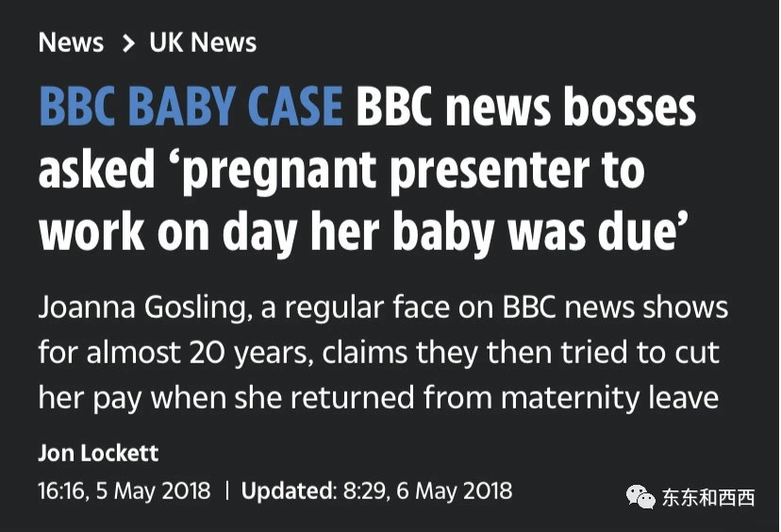Click the summary text 'for almost 20 years'
The image size is (781, 532).
[x=175, y=353]
